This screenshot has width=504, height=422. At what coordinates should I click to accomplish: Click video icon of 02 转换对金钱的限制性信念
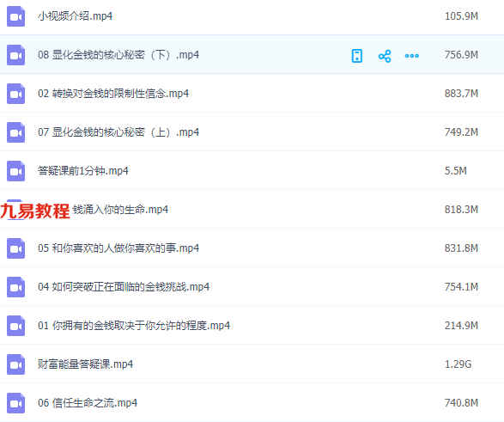tap(15, 94)
